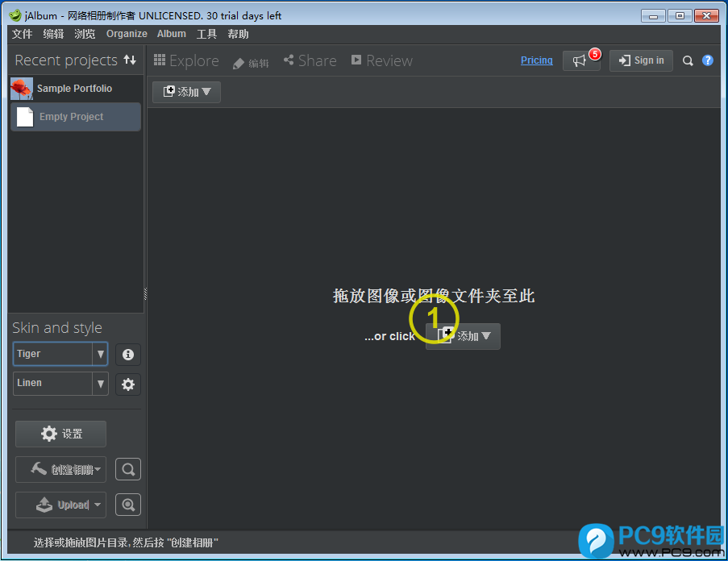This screenshot has width=728, height=561.
Task: Click the magnifier search icon in toolbar
Action: 688,60
